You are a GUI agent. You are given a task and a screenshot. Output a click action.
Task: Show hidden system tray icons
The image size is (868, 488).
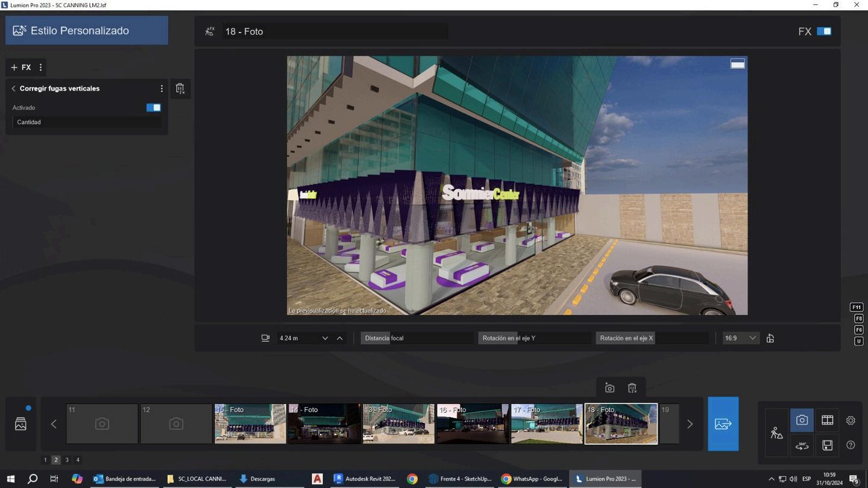tap(771, 479)
